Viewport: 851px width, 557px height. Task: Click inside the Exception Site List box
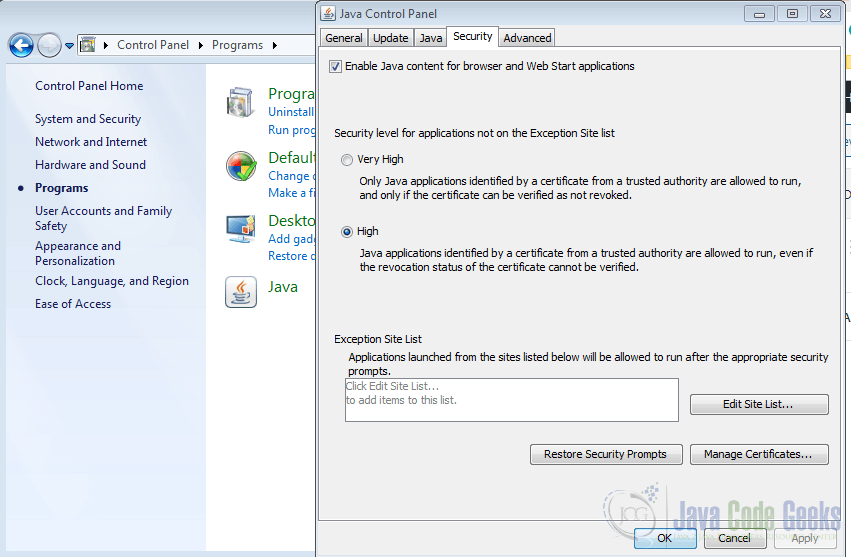tap(512, 400)
